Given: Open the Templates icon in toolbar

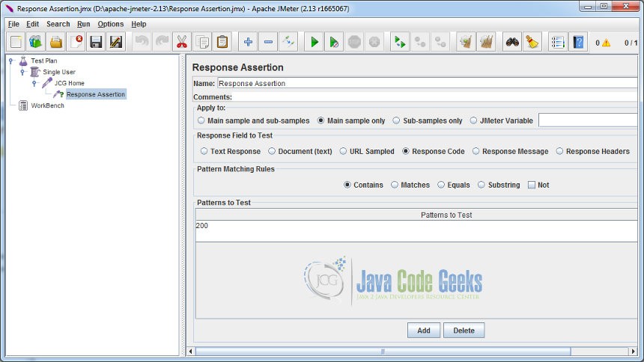Looking at the screenshot, I should [36, 42].
